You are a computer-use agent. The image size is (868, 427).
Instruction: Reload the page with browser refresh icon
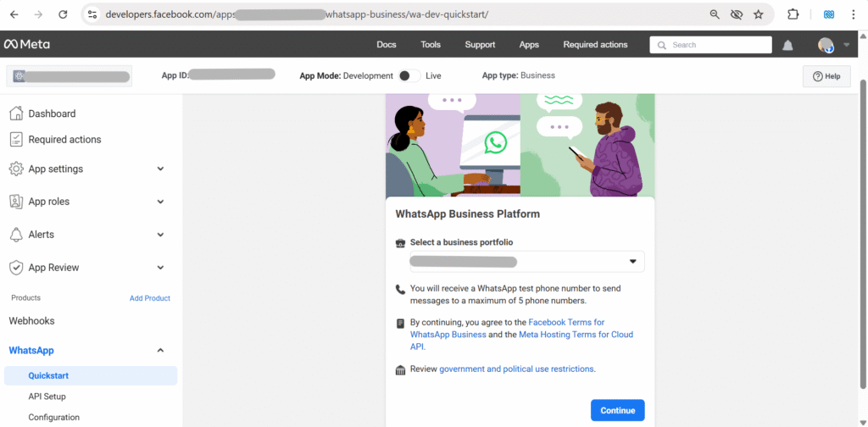pyautogui.click(x=63, y=14)
